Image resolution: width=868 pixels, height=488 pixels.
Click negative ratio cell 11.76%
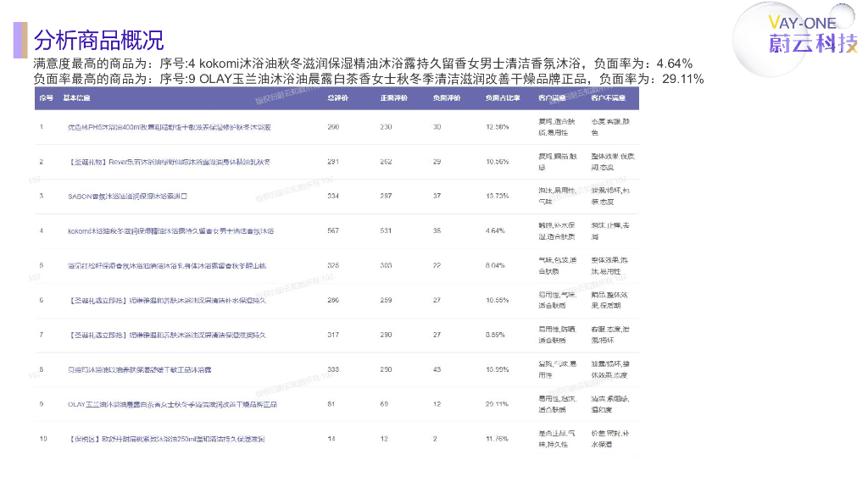click(497, 440)
